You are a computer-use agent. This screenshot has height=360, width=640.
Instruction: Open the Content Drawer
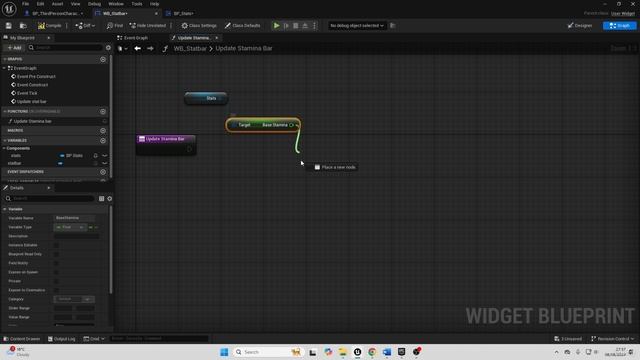[22, 339]
